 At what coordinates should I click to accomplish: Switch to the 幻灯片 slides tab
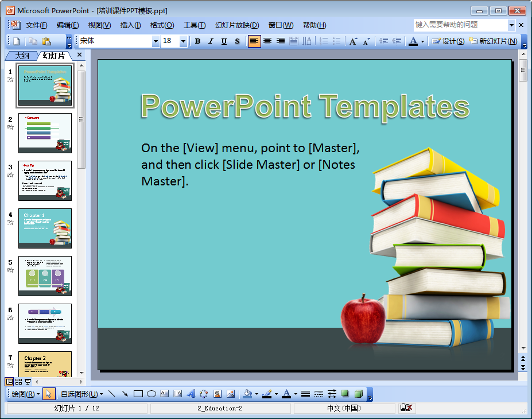pos(53,56)
